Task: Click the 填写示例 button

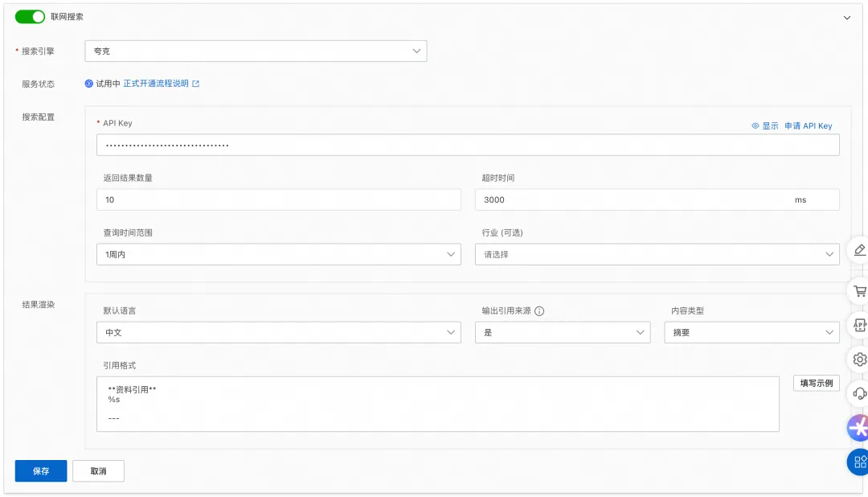Action: pos(816,383)
